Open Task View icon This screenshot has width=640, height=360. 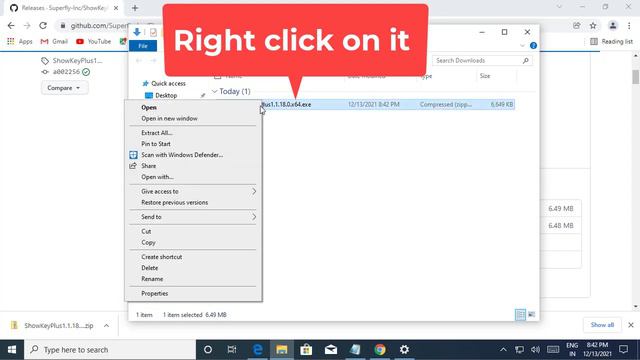232,349
